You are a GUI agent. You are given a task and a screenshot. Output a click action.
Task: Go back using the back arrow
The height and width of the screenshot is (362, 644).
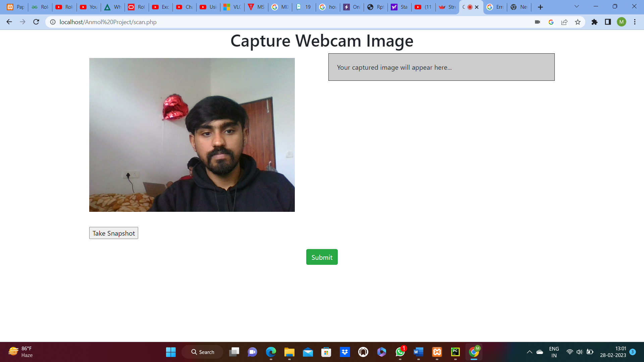point(9,22)
